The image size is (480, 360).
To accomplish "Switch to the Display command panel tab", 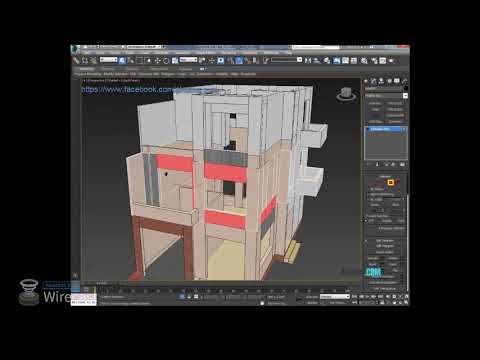I will tap(397, 81).
